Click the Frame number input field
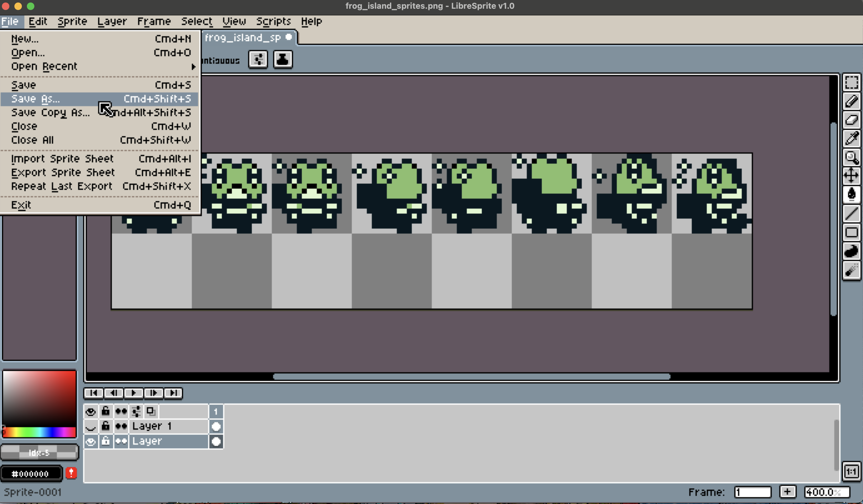Viewport: 863px width, 504px height. (752, 492)
